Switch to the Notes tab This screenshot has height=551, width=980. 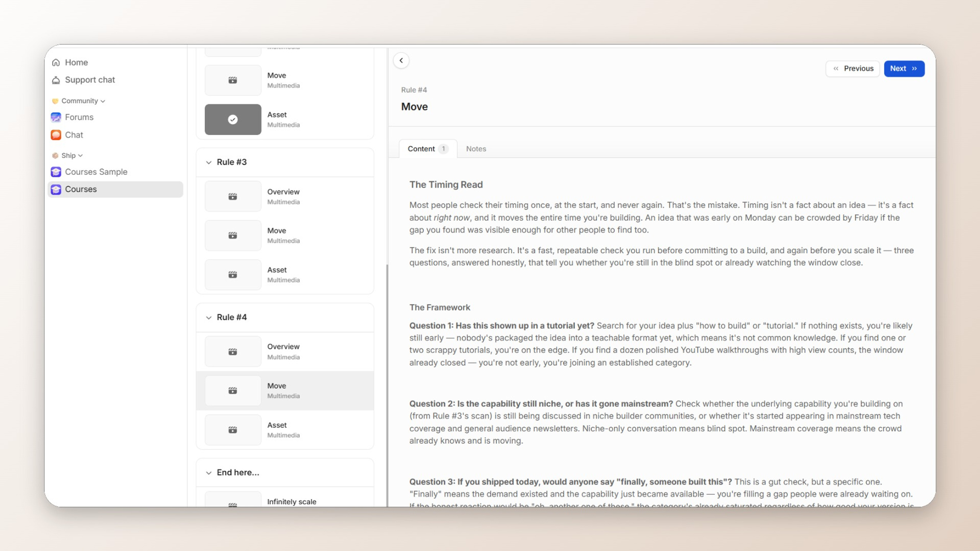(x=476, y=149)
